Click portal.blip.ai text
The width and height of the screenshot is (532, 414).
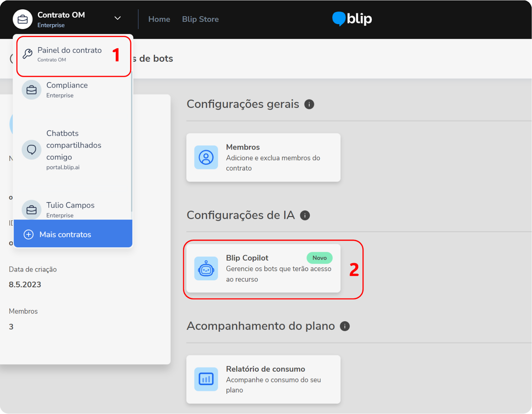coord(63,167)
